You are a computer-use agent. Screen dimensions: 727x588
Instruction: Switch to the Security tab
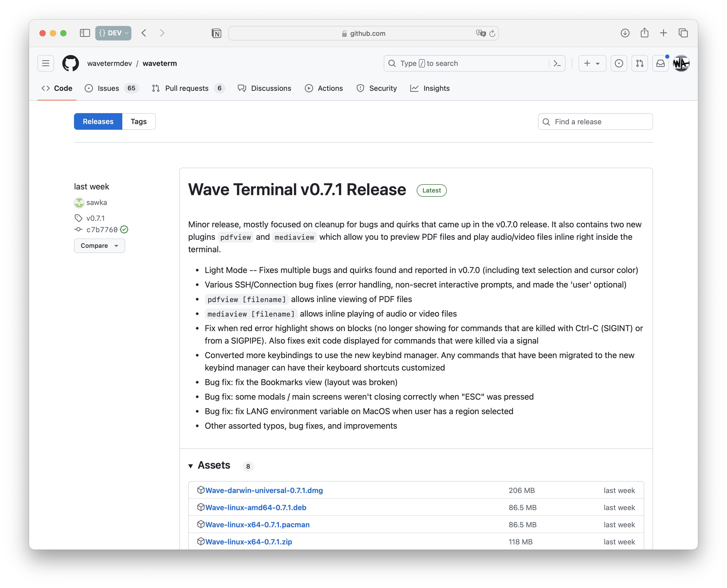(x=376, y=88)
